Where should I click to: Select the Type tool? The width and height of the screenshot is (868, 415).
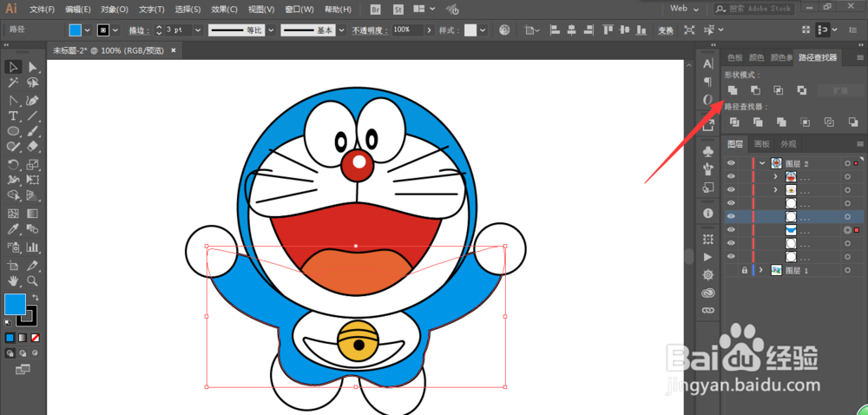click(x=13, y=115)
